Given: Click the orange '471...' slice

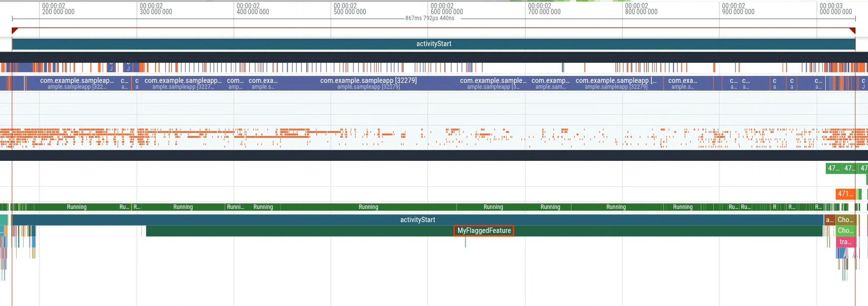Looking at the screenshot, I should [x=845, y=194].
